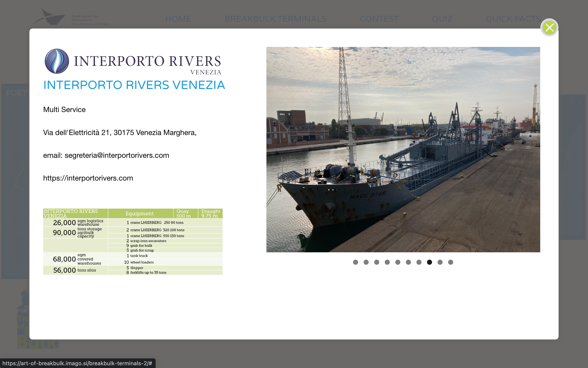Close the Interporto Rivers popup with green X
Viewport: 588px width, 368px height.
click(549, 28)
